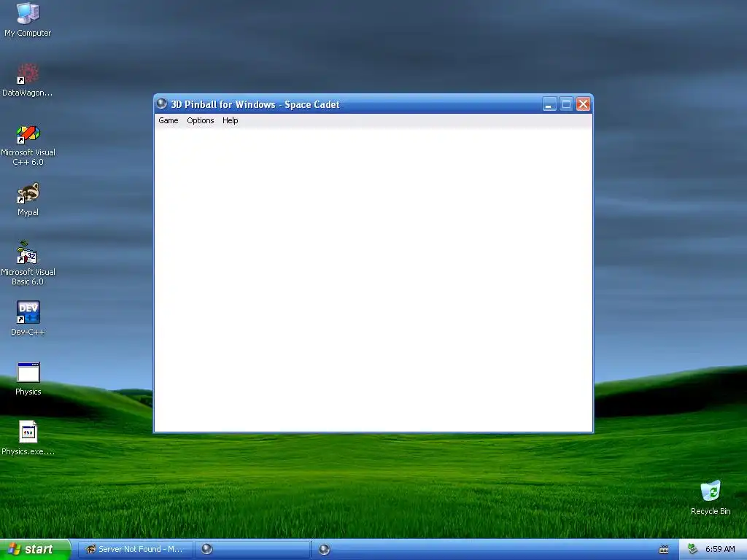The width and height of the screenshot is (747, 560).
Task: Open the on-screen keyboard tray icon
Action: [x=664, y=550]
